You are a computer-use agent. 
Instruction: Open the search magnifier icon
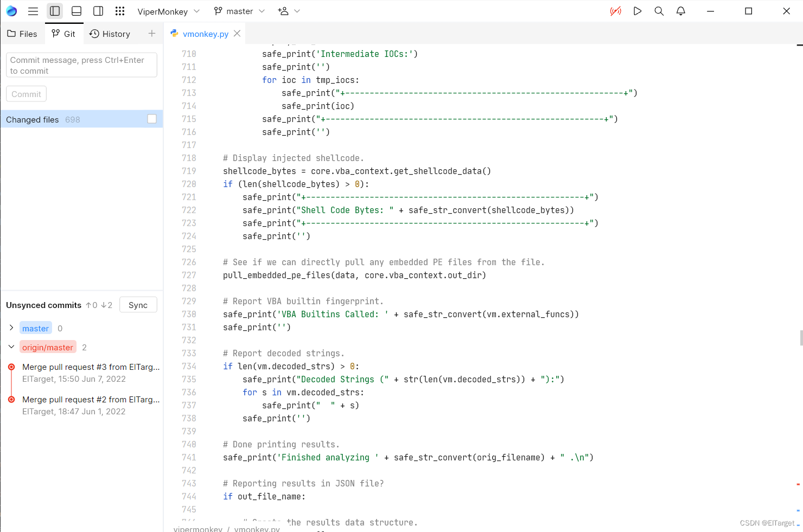659,11
